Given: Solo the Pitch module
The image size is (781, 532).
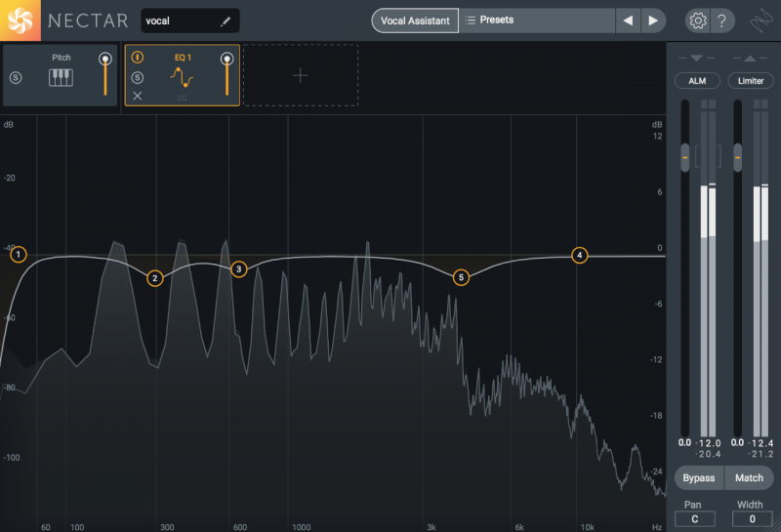Looking at the screenshot, I should (16, 78).
